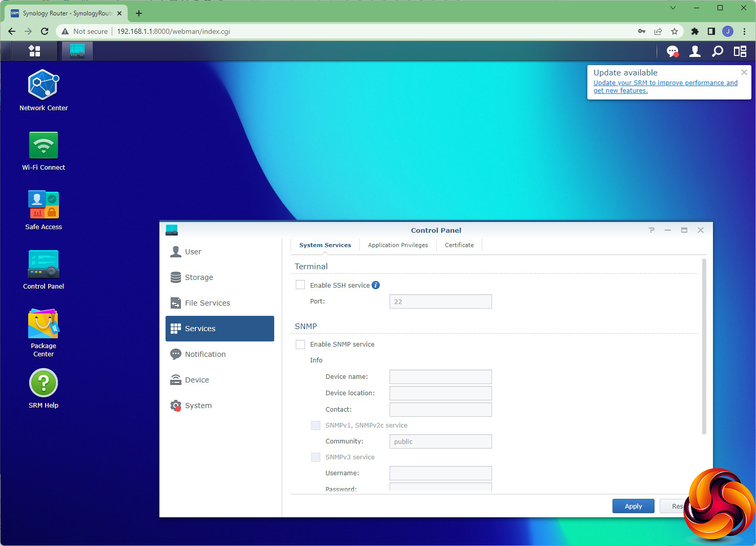Open the saved passwords key icon
The image size is (756, 546).
click(x=642, y=31)
